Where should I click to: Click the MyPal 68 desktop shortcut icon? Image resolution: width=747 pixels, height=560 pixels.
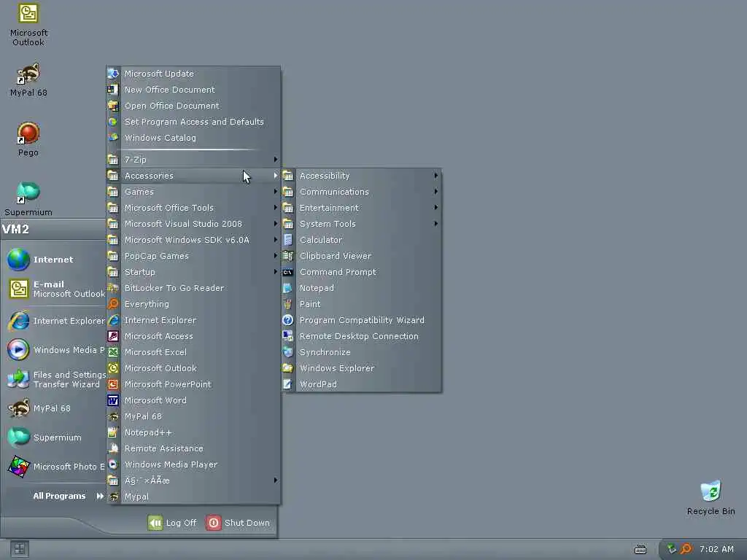point(28,74)
